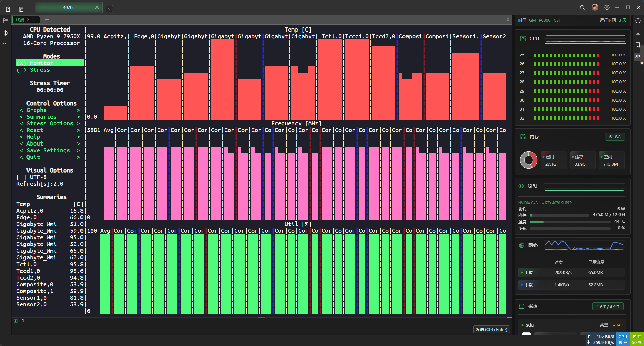Open the hexagon settings icon

coord(607,7)
